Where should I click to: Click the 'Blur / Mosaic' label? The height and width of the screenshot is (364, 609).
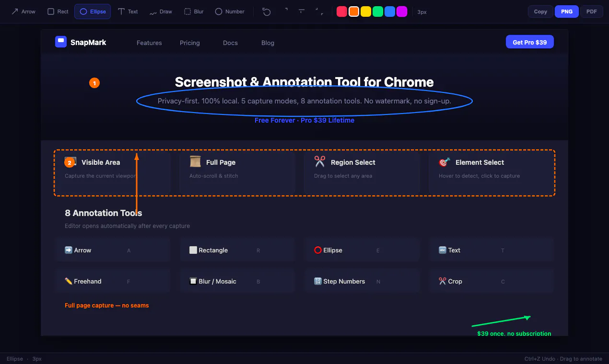click(218, 281)
